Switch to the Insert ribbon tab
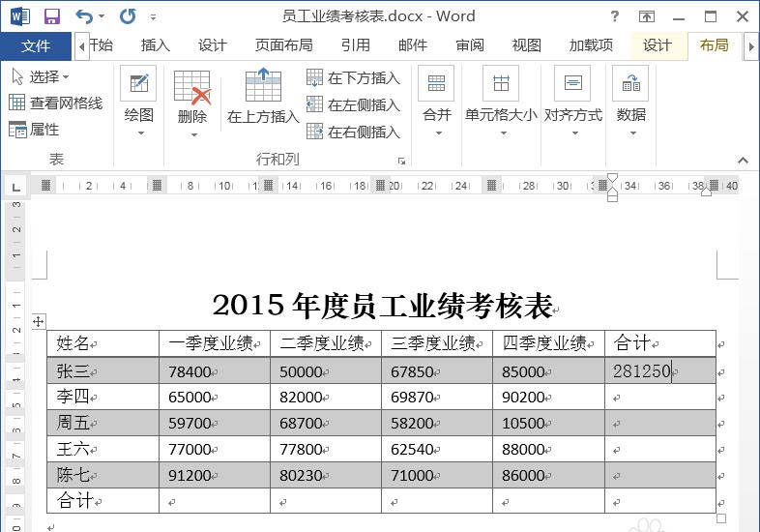Screen dimensions: 760x532 pyautogui.click(x=155, y=45)
